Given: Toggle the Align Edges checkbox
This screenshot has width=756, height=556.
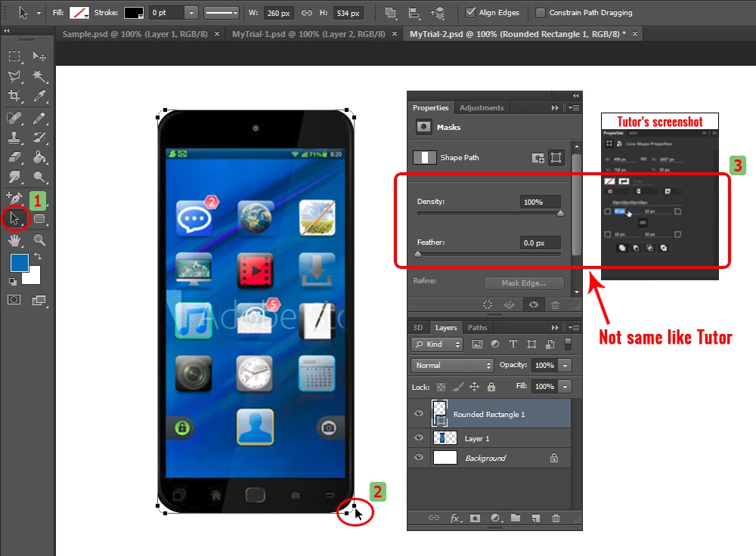Looking at the screenshot, I should tap(470, 13).
